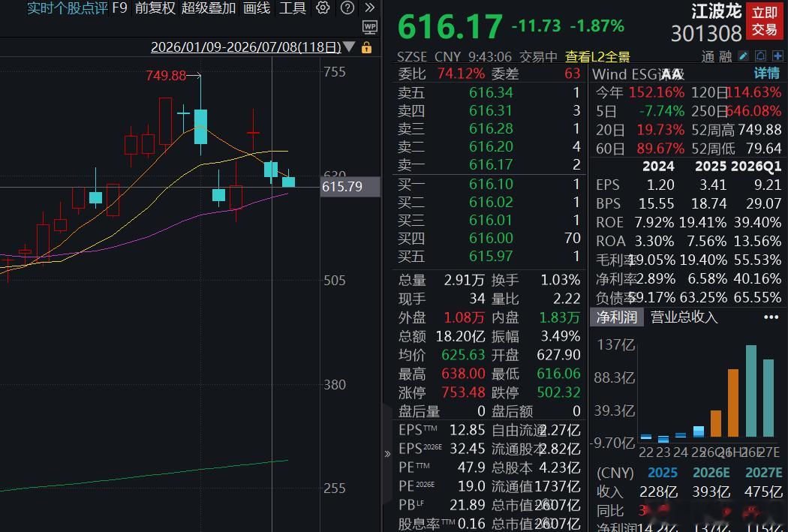Image resolution: width=788 pixels, height=532 pixels.
Task: Click sell-five price 616.34
Action: [491, 92]
